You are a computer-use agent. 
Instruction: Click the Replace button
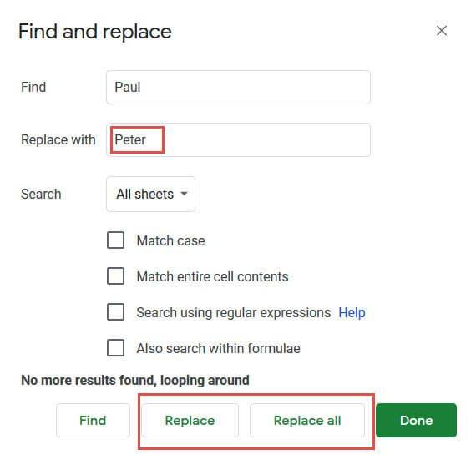pyautogui.click(x=190, y=420)
